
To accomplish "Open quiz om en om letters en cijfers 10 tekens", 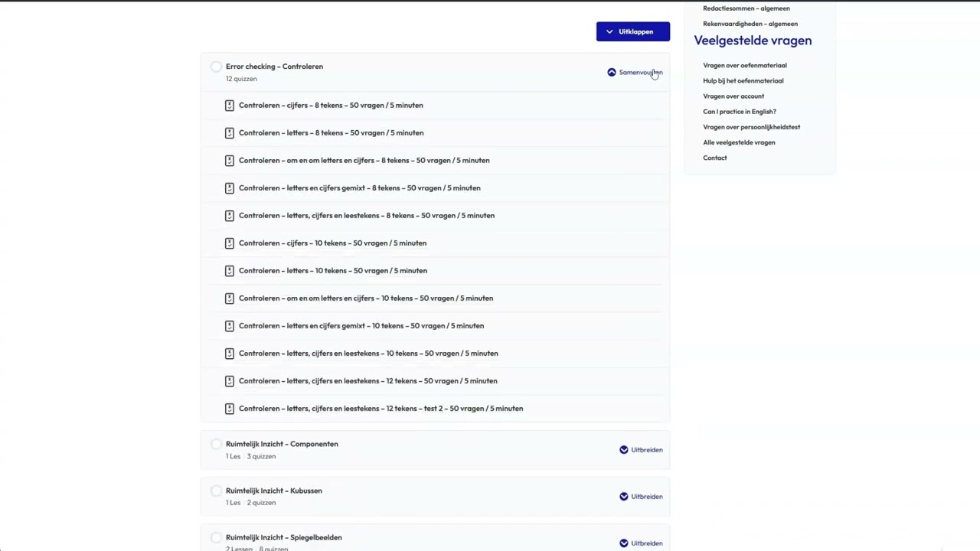I will (x=366, y=298).
